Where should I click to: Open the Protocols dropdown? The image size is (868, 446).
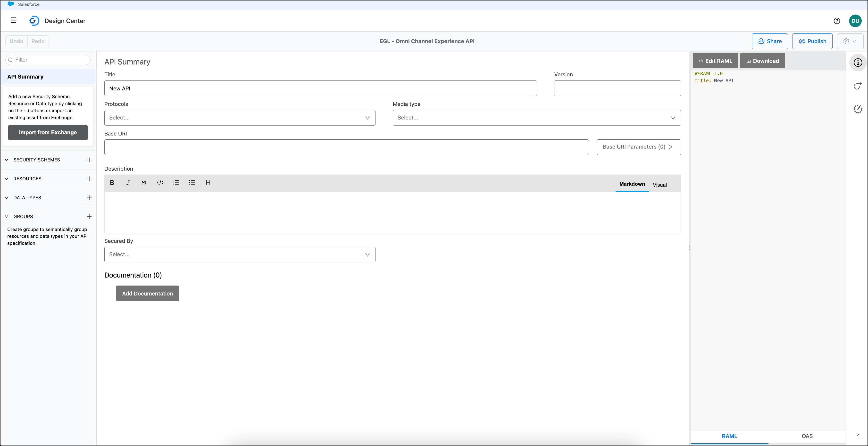[x=240, y=118]
